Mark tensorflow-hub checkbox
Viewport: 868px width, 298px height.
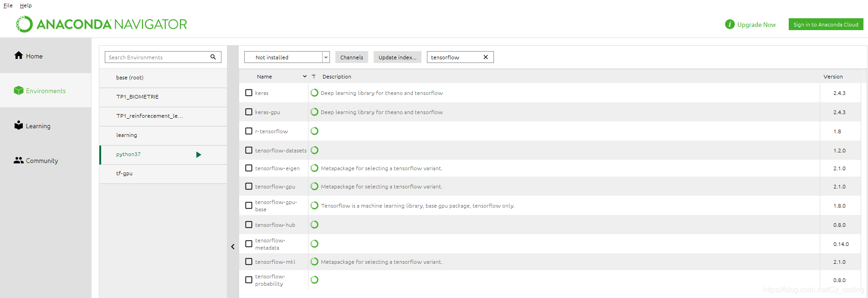coord(249,225)
